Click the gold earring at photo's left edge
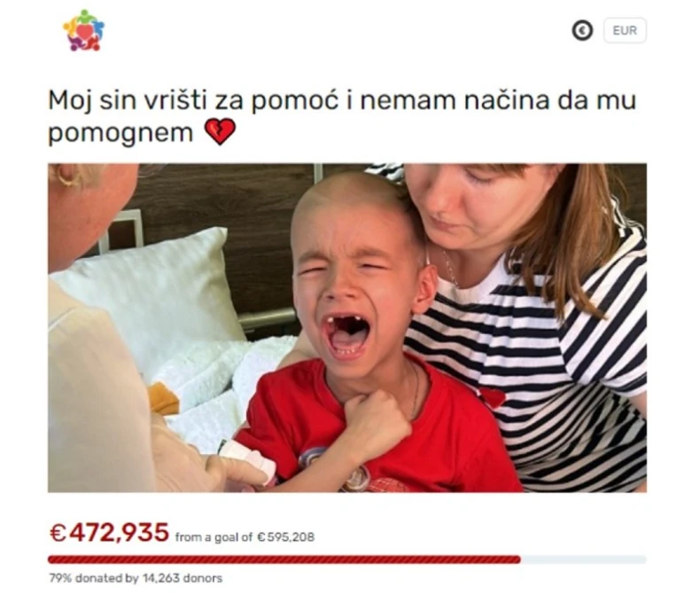Screen dimensions: 700x594 coord(67,177)
